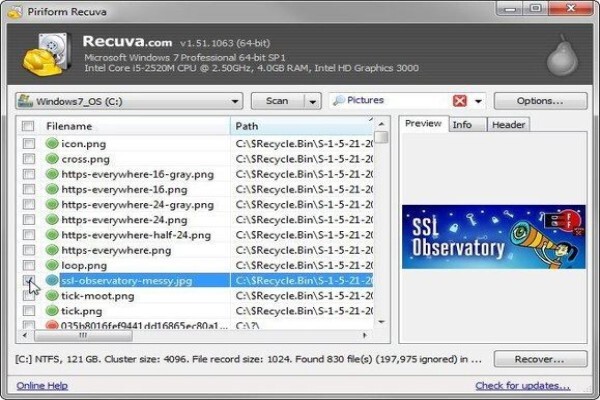The image size is (600, 400).
Task: Click the green status dot for cross.png
Action: (52, 159)
